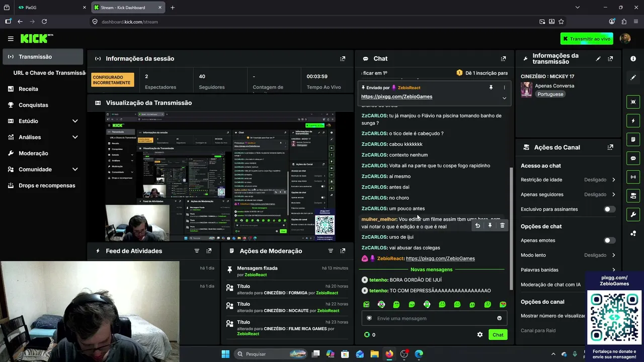The width and height of the screenshot is (644, 362).
Task: Pop out the Informações da sessão panel
Action: click(x=343, y=59)
